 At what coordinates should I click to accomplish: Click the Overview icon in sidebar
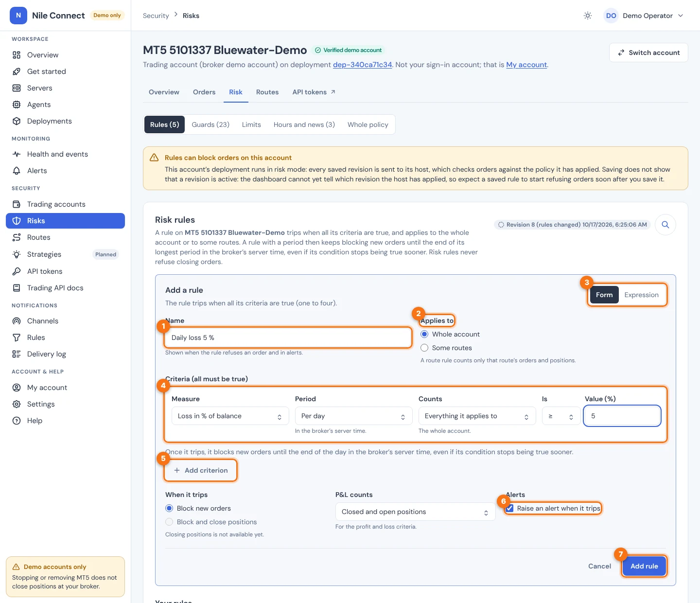tap(17, 55)
